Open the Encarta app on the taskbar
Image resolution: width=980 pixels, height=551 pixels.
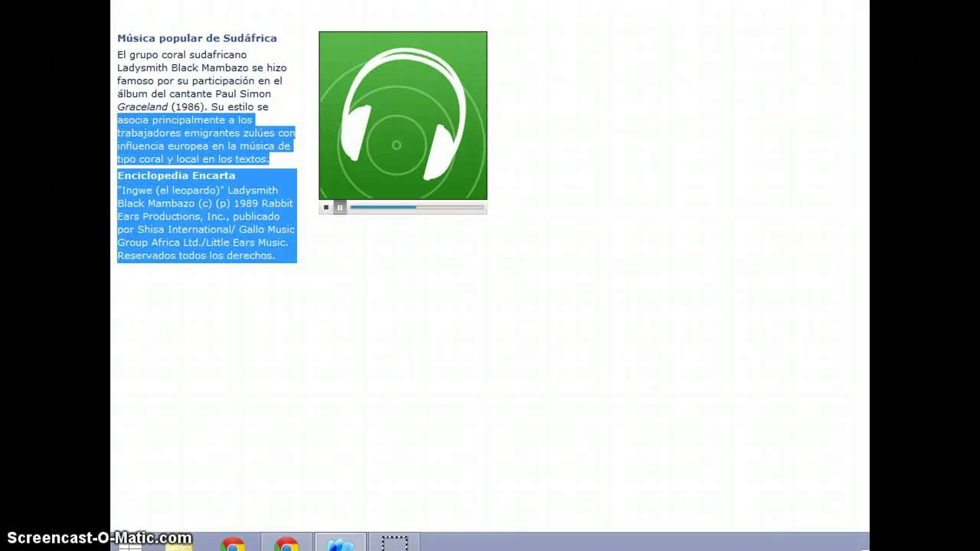coord(340,543)
